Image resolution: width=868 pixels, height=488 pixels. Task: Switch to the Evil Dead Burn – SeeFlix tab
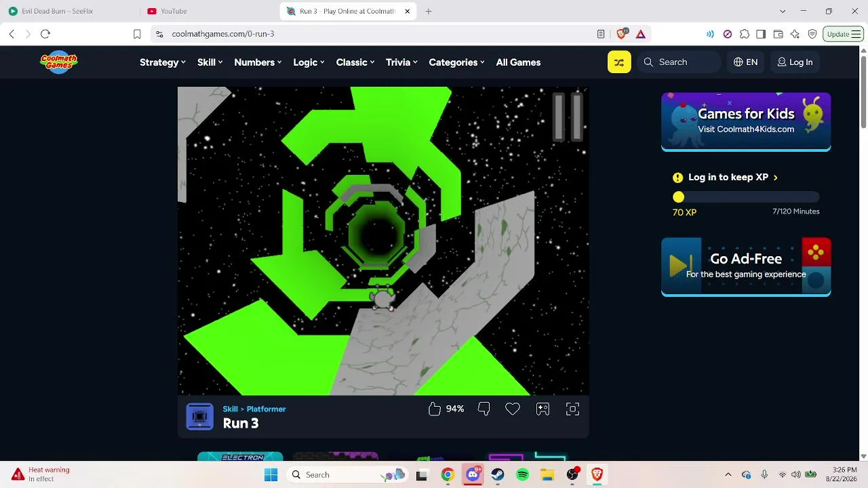point(70,12)
